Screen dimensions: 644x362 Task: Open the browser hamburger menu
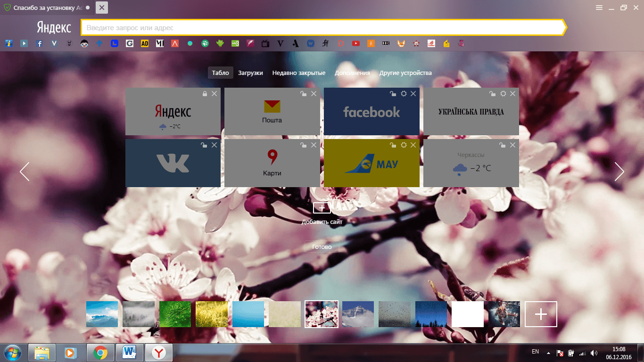point(599,8)
